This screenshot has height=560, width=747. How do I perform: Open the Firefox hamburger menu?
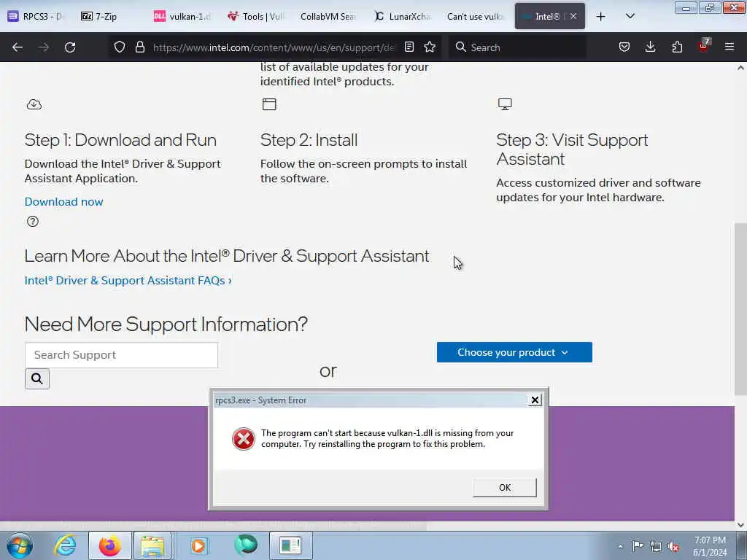729,47
